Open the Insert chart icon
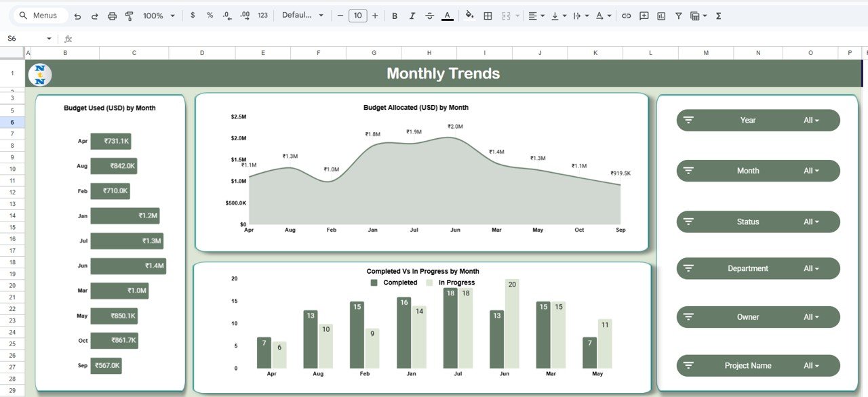The image size is (868, 397). tap(660, 15)
